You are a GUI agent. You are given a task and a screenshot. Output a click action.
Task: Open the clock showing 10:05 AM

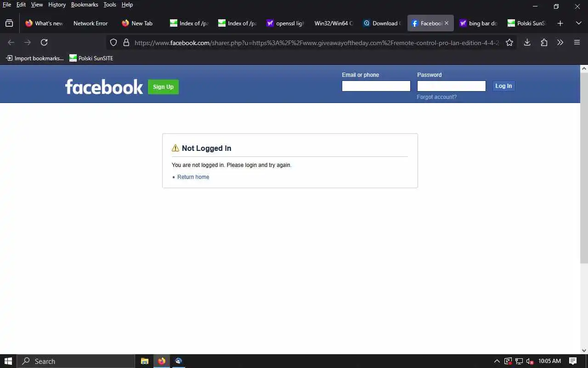[x=549, y=361]
